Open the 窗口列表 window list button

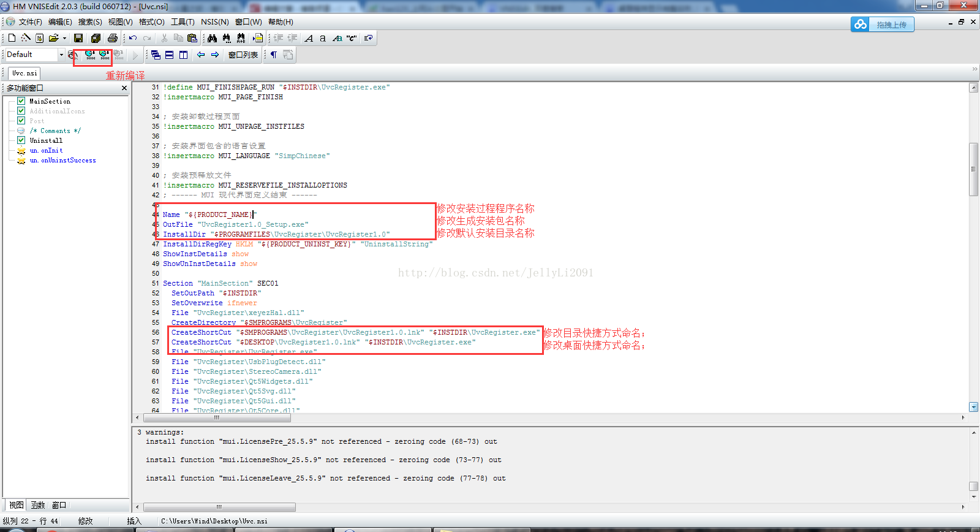pyautogui.click(x=243, y=55)
